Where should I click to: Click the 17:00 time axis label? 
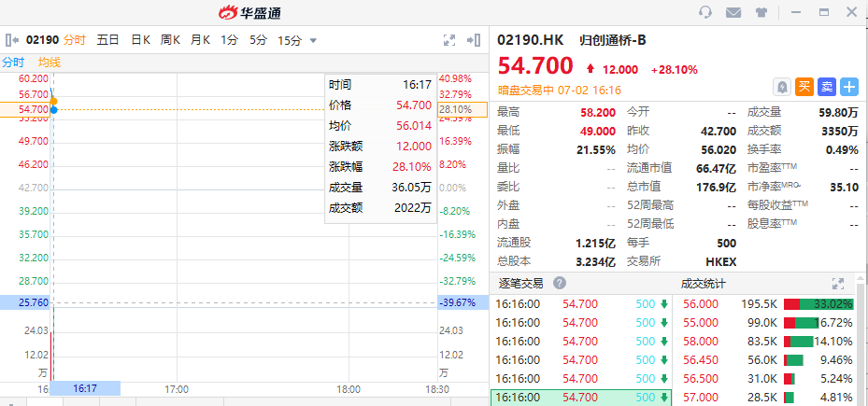pos(177,389)
